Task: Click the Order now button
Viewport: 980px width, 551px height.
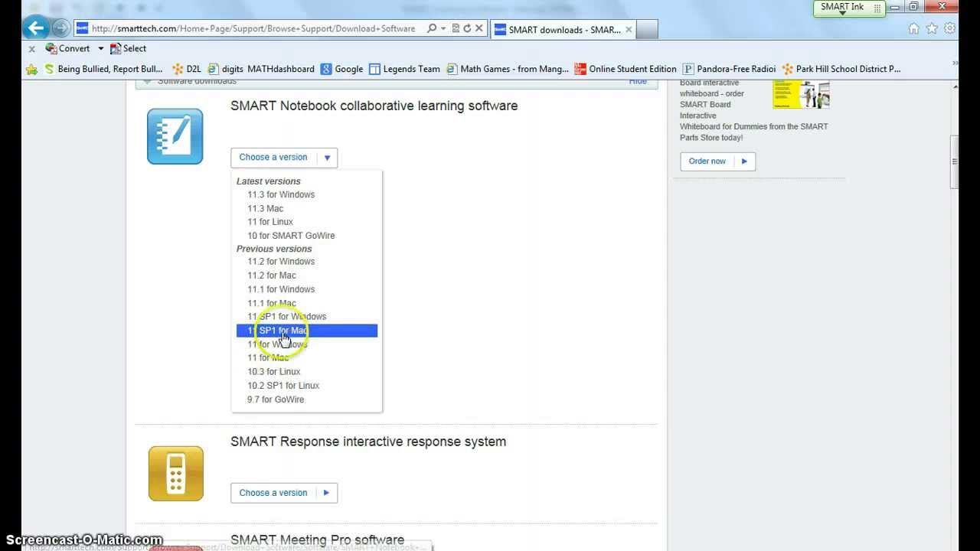Action: (x=717, y=161)
